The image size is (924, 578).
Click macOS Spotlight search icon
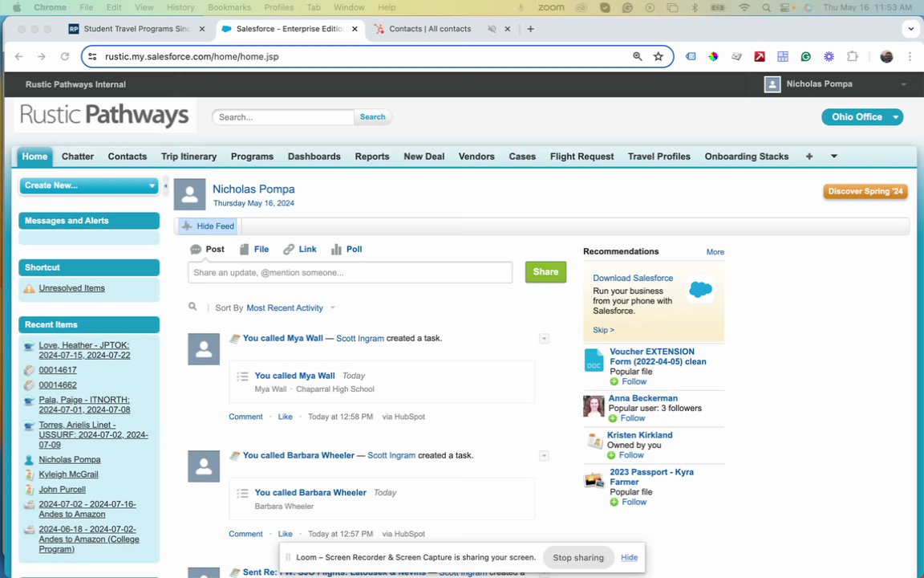(765, 8)
